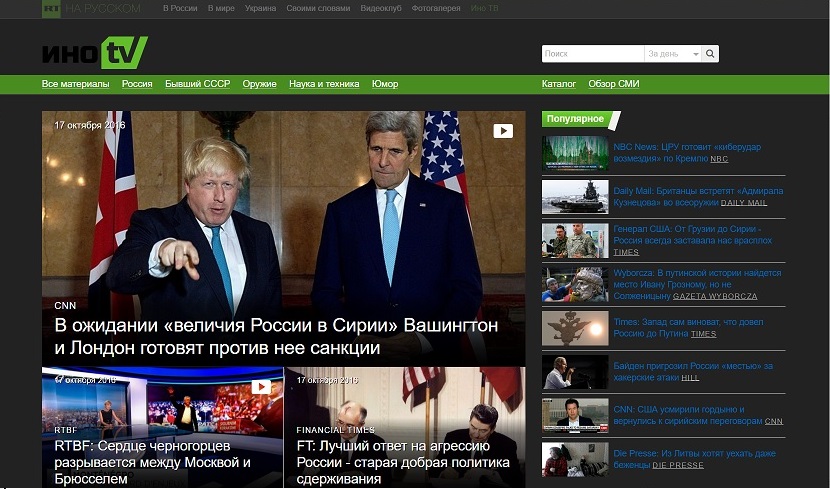The height and width of the screenshot is (489, 830).
Task: Read 'Генерал США: От Грузии до Сирии' article
Action: pos(692,234)
